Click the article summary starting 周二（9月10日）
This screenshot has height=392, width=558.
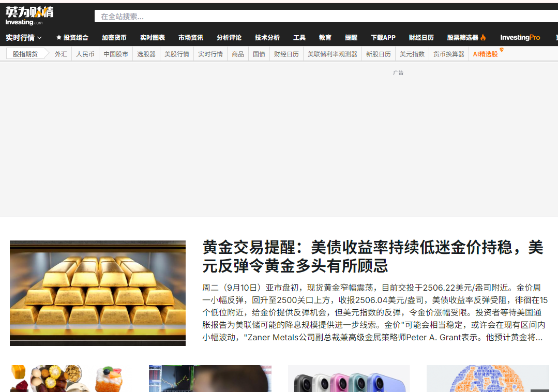click(x=375, y=312)
